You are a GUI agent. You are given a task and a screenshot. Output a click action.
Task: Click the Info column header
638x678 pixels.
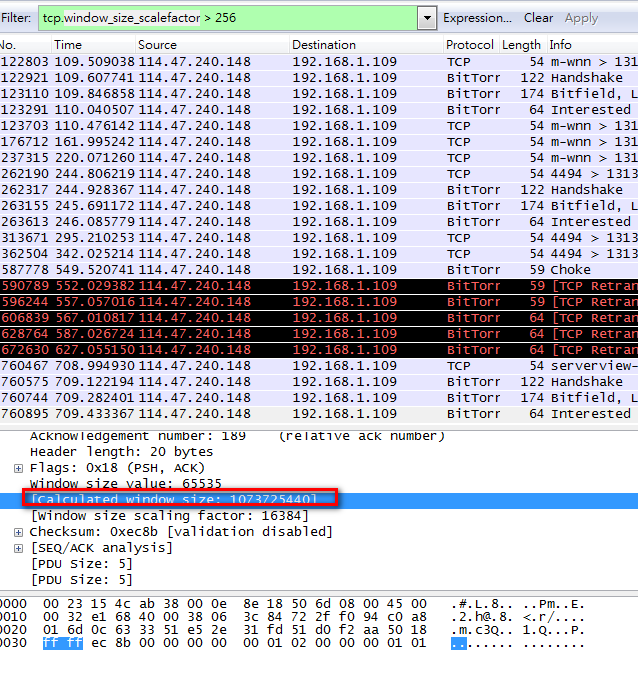tap(592, 45)
